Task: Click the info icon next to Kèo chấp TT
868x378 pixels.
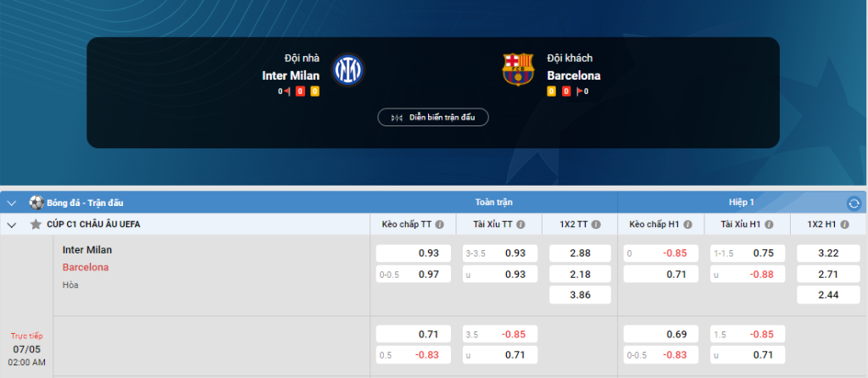Action: pyautogui.click(x=440, y=225)
